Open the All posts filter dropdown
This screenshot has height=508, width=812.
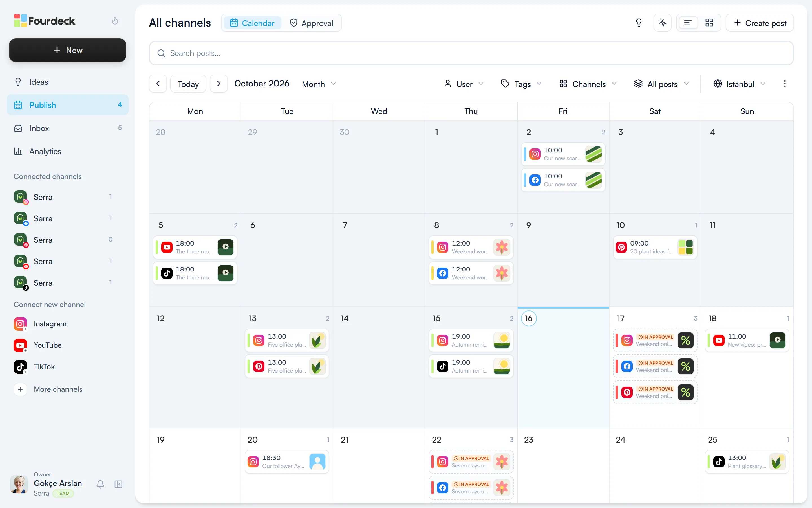click(661, 84)
